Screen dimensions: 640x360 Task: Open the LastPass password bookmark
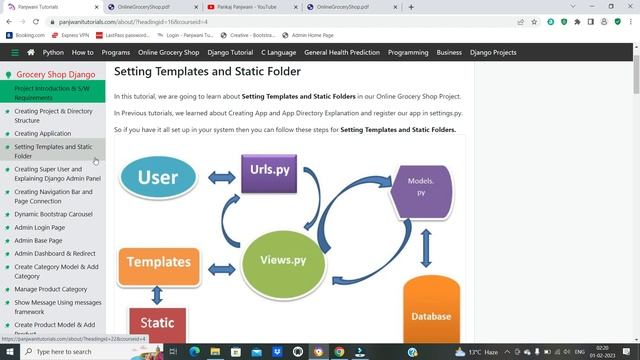point(123,36)
